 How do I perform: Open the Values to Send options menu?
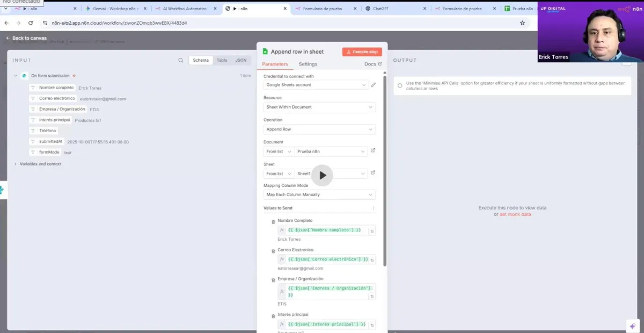coord(374,208)
